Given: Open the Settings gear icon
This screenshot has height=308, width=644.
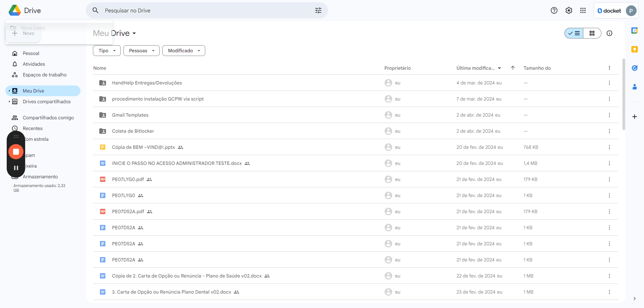Looking at the screenshot, I should pyautogui.click(x=569, y=10).
